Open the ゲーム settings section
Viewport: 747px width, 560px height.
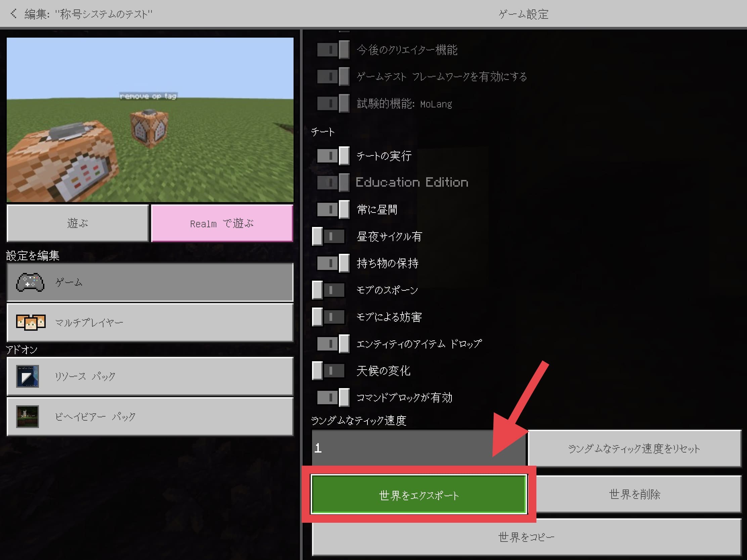(150, 282)
